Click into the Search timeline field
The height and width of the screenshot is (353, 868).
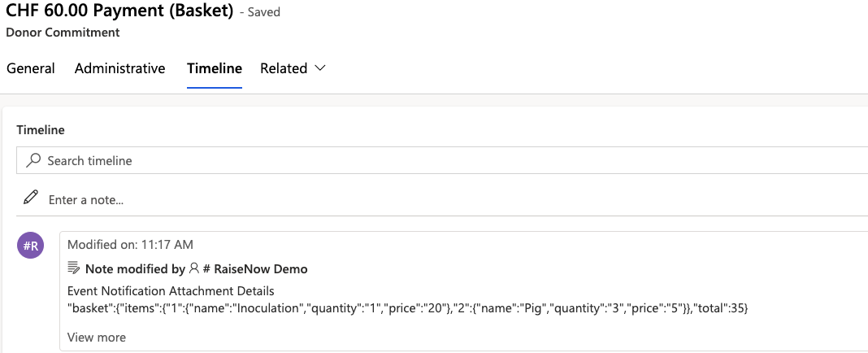(x=442, y=161)
